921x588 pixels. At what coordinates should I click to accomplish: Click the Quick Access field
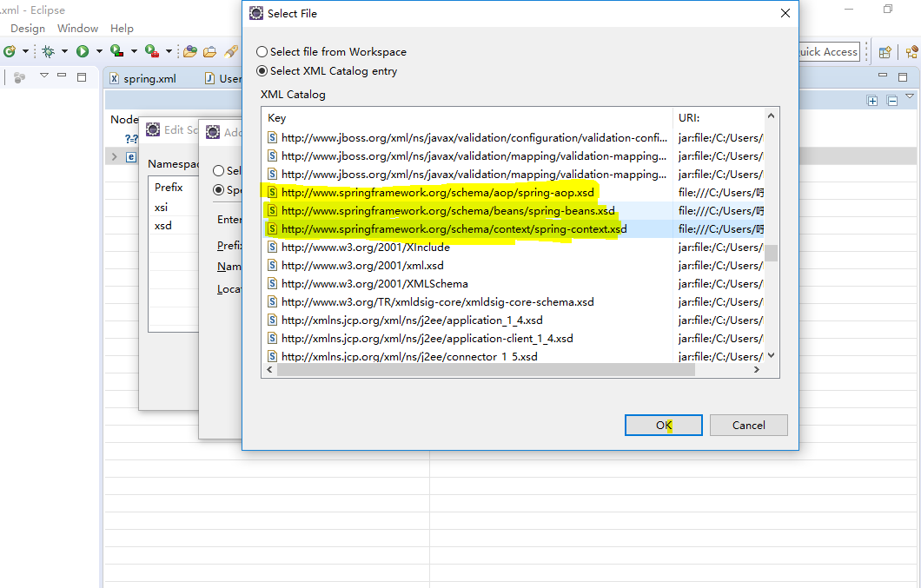(x=829, y=52)
